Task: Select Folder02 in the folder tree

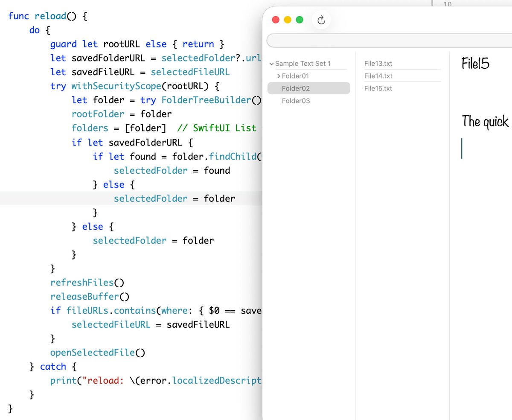Action: [309, 88]
